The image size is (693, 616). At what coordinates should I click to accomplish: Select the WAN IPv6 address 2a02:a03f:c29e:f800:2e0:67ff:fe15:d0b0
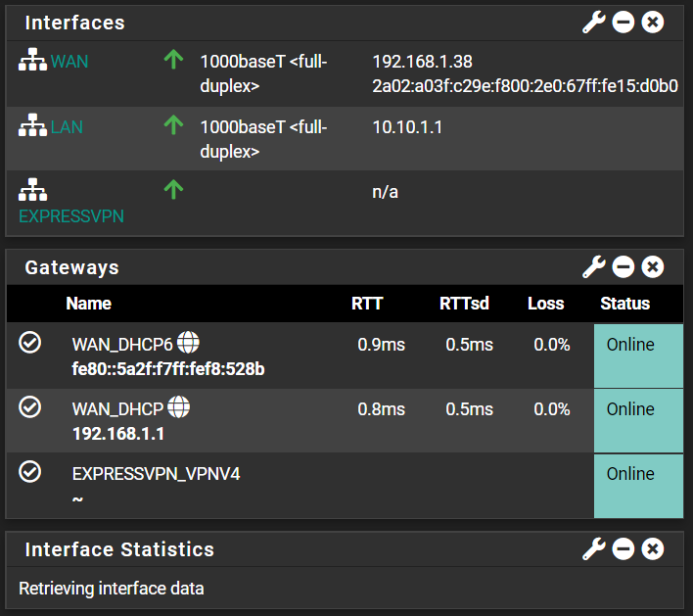[x=525, y=86]
